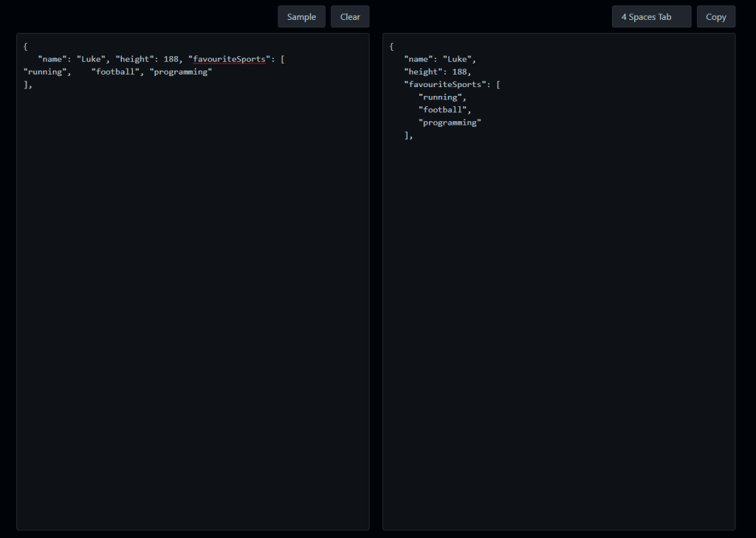
Task: Click the "height" key in the input panel
Action: coord(136,59)
